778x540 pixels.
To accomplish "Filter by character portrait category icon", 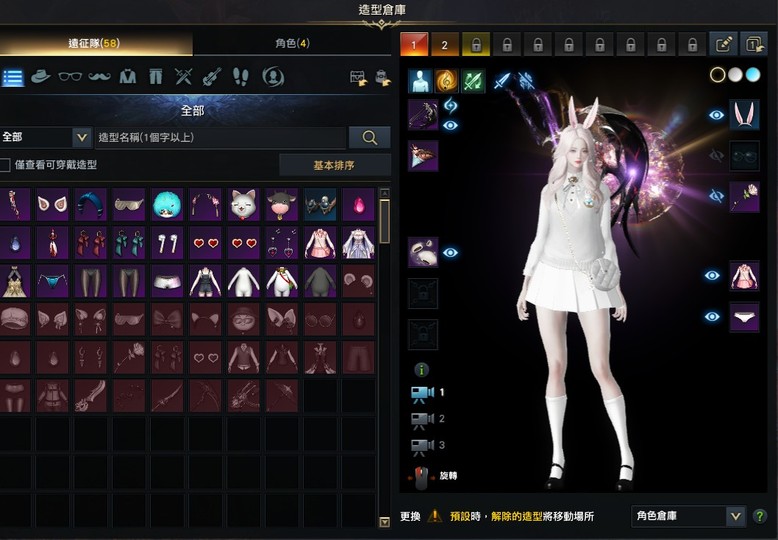I will click(x=273, y=77).
